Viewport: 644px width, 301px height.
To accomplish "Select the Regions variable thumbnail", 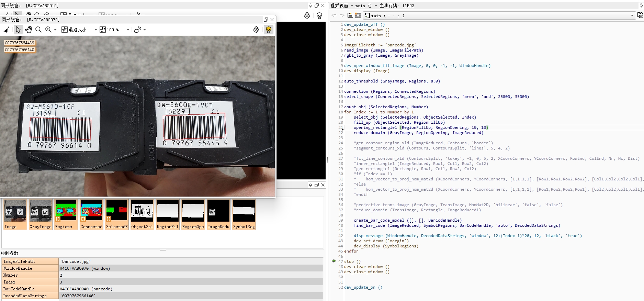I will point(66,214).
